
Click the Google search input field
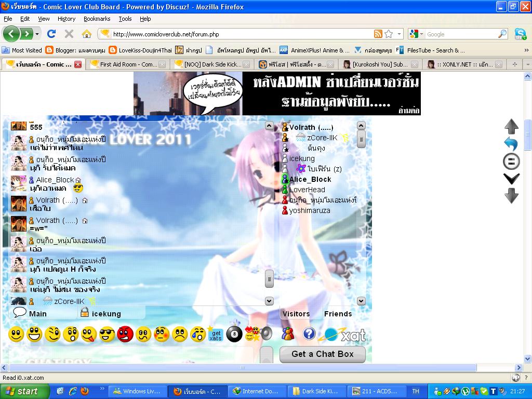(461, 34)
